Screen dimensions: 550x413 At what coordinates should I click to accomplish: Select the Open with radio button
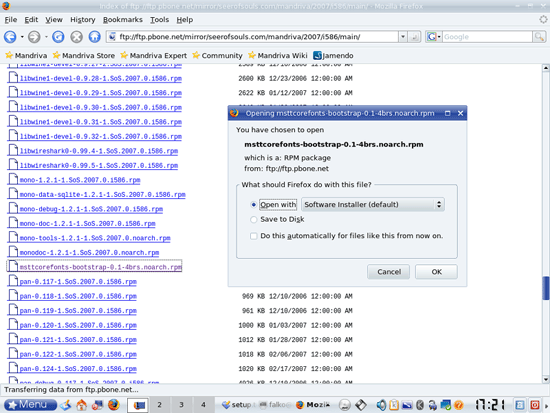[x=253, y=205]
